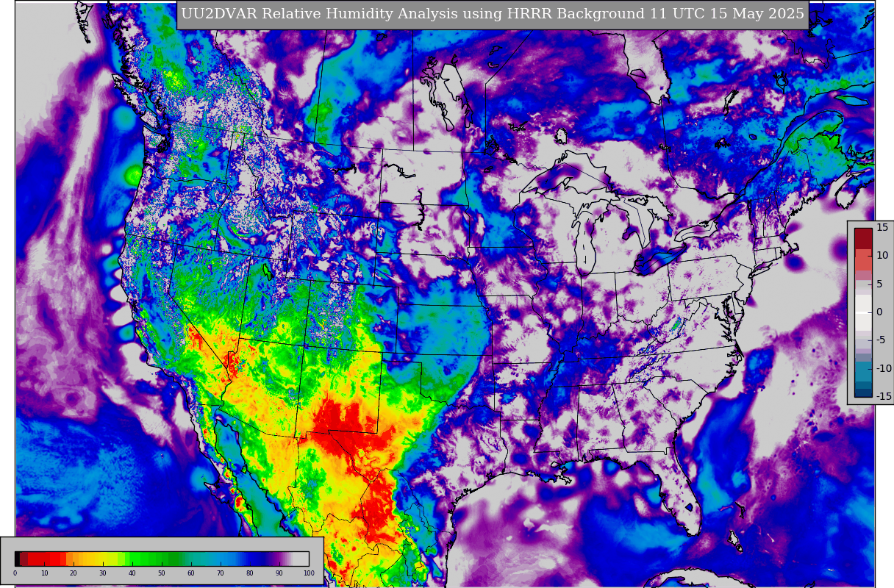Click the '60' label on humidity colorbar
This screenshot has width=894, height=588.
point(191,573)
